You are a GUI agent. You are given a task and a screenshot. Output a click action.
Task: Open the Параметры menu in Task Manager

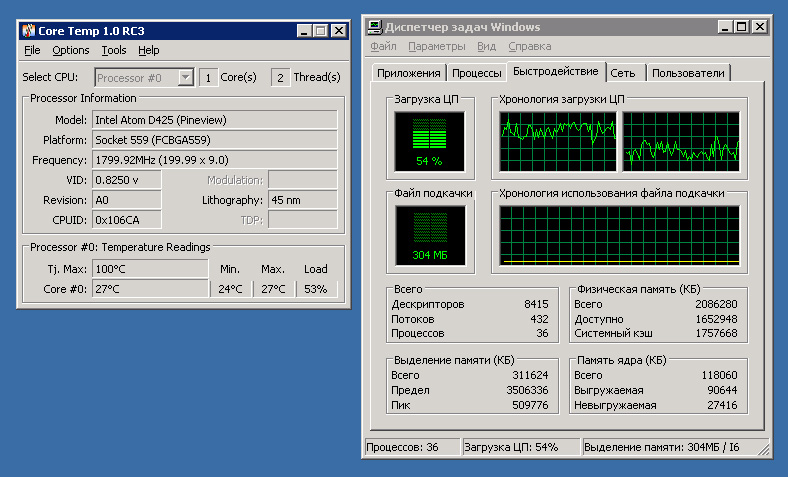coord(437,46)
